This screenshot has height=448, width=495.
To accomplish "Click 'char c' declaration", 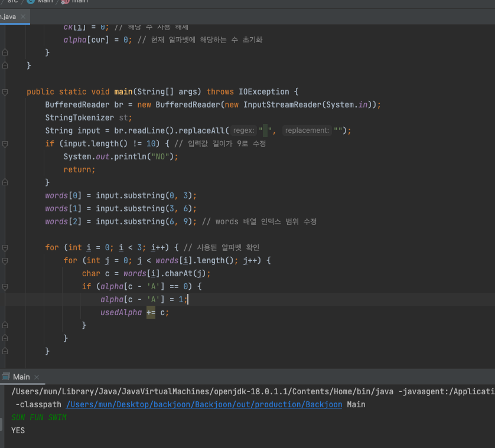I will (x=96, y=273).
